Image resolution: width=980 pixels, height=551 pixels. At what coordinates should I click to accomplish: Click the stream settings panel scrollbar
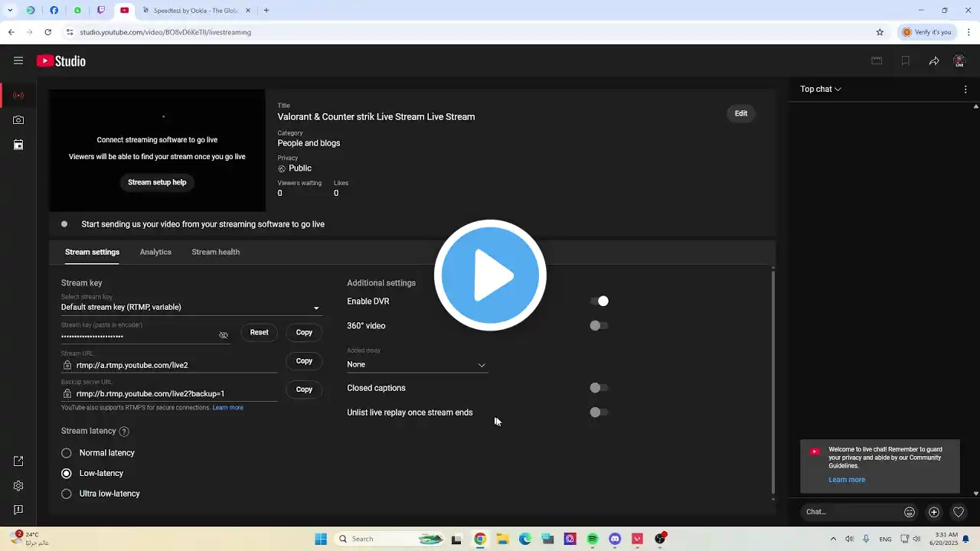[x=773, y=382]
